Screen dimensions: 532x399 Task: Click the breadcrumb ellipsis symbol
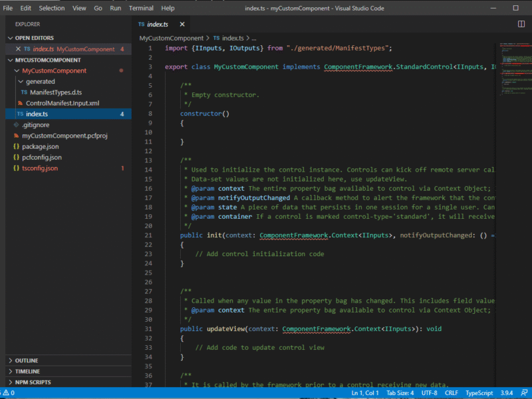tap(254, 39)
